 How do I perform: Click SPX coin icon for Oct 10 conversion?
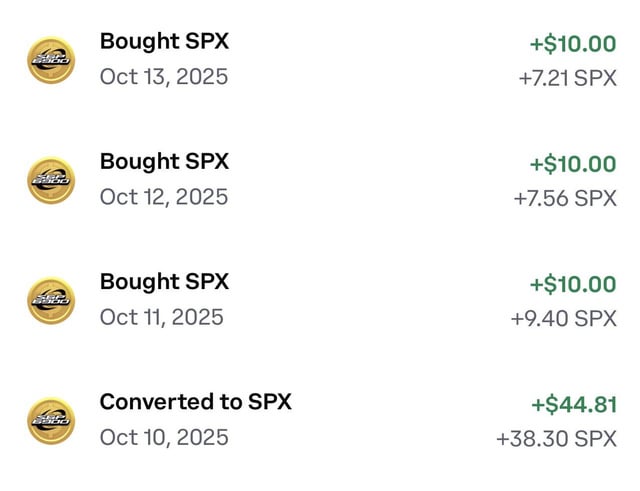[x=50, y=420]
